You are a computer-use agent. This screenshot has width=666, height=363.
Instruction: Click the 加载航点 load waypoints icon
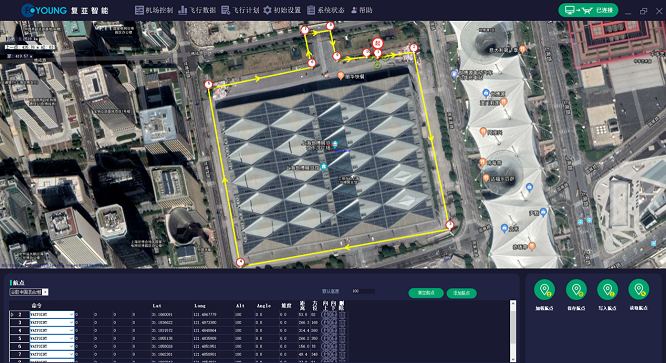coord(545,290)
